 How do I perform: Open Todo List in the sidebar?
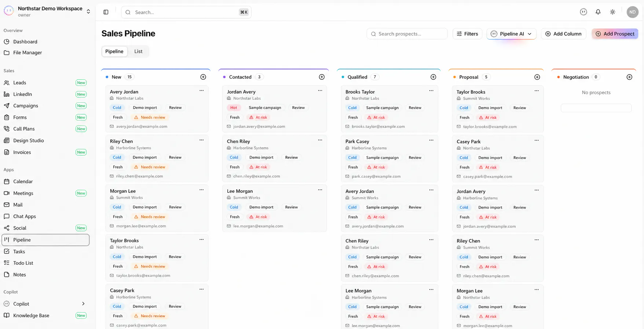pos(45,263)
